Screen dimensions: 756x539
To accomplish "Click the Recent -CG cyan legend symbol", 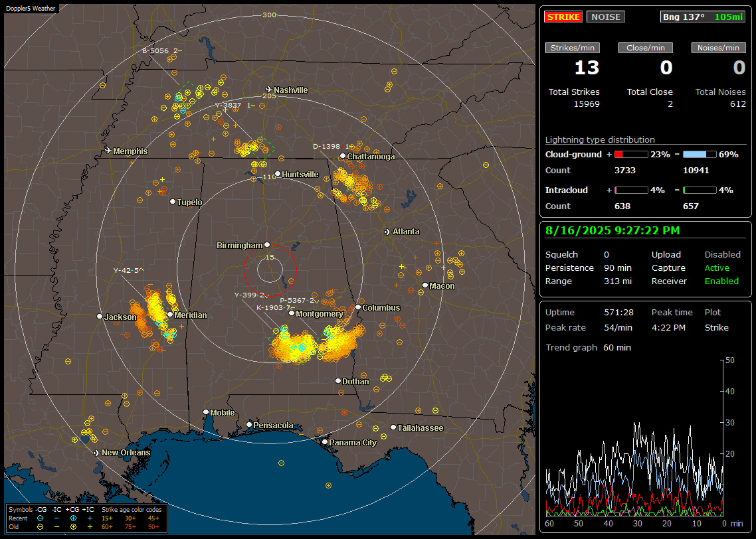I will (40, 518).
